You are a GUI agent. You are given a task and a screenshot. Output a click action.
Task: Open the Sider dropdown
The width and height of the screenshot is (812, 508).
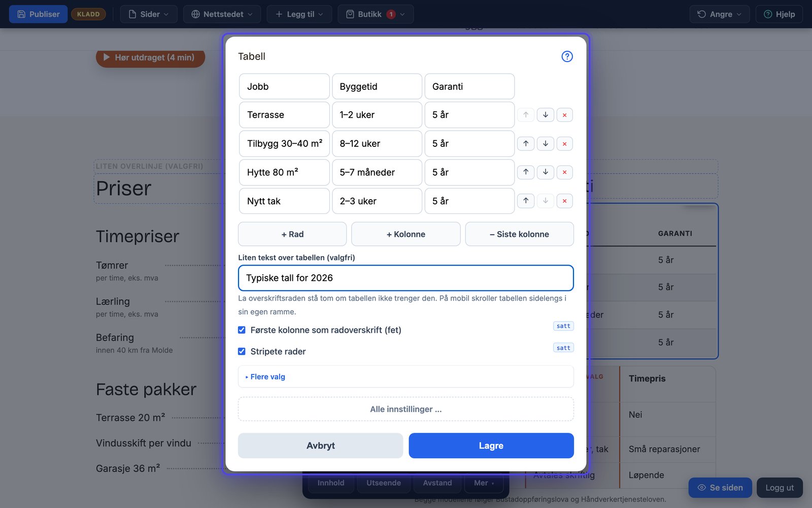pyautogui.click(x=149, y=14)
